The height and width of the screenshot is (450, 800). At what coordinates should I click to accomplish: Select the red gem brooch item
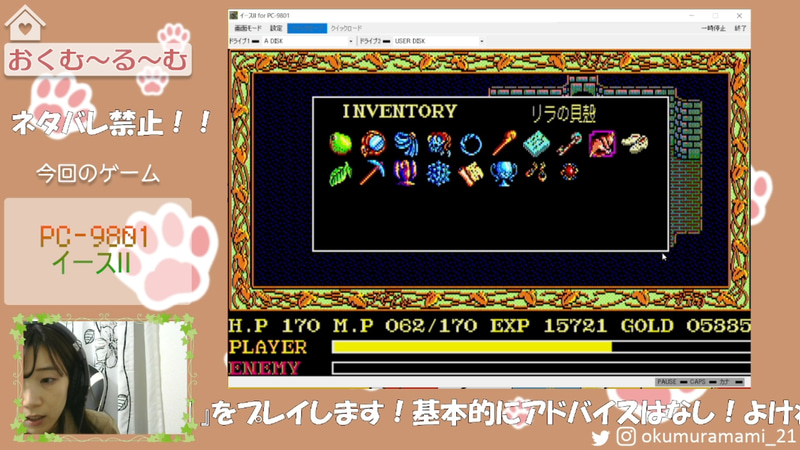569,172
